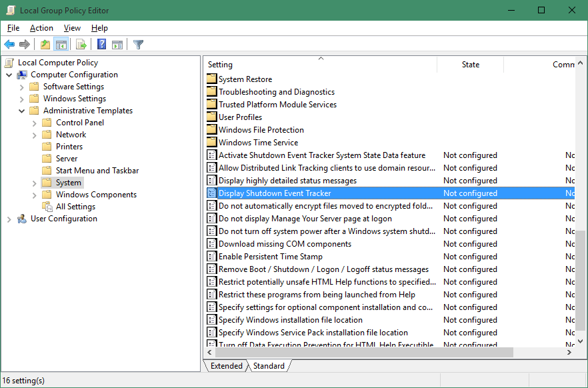
Task: Toggle the action pane icon
Action: tap(117, 44)
